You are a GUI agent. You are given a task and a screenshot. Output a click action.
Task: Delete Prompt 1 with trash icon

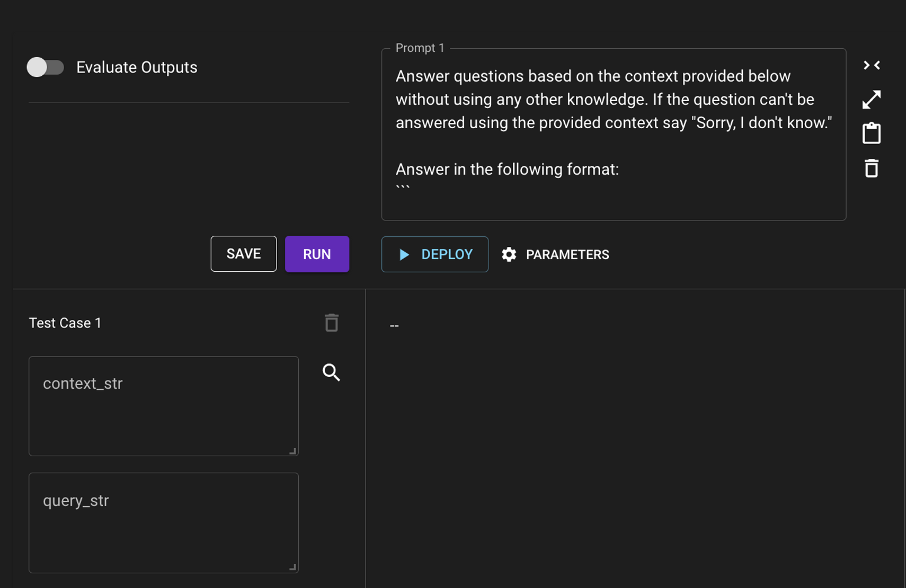click(871, 168)
